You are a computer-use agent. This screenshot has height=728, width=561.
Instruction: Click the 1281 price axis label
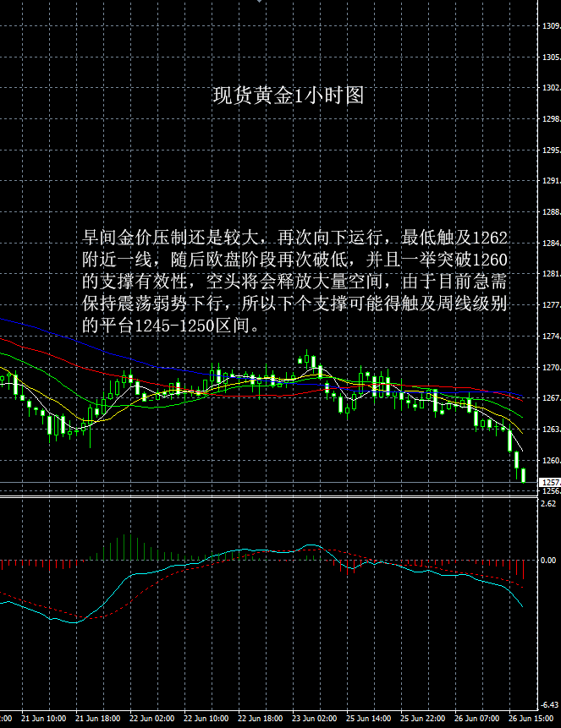(x=551, y=274)
